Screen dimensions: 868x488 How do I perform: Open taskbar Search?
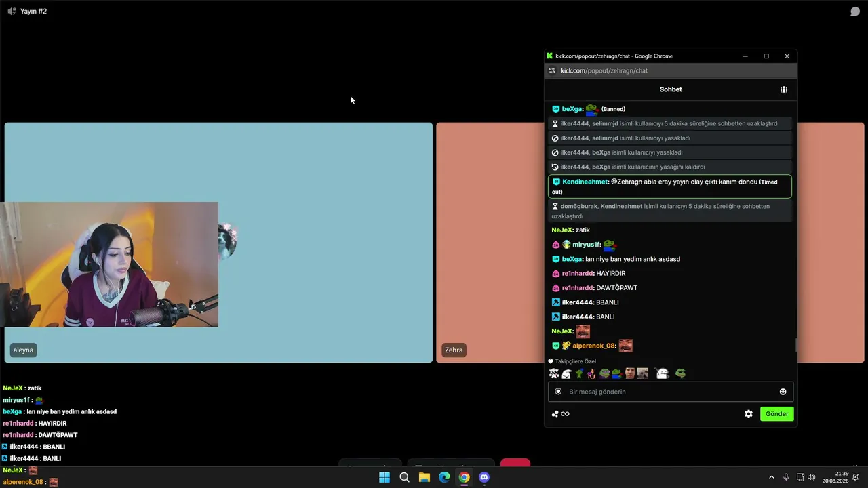405,477
